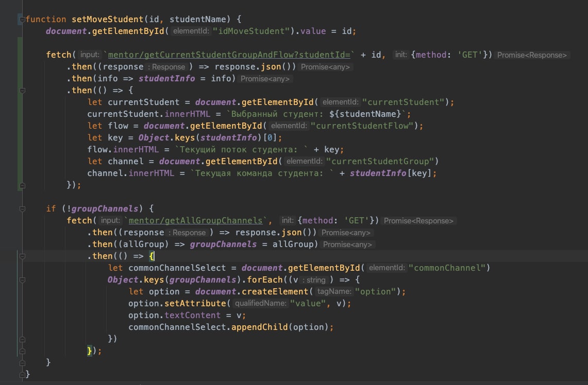
Task: Click createElement method call
Action: click(x=275, y=291)
